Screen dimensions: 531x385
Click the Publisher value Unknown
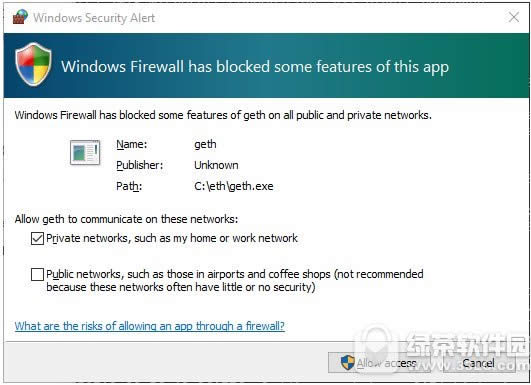(x=216, y=165)
